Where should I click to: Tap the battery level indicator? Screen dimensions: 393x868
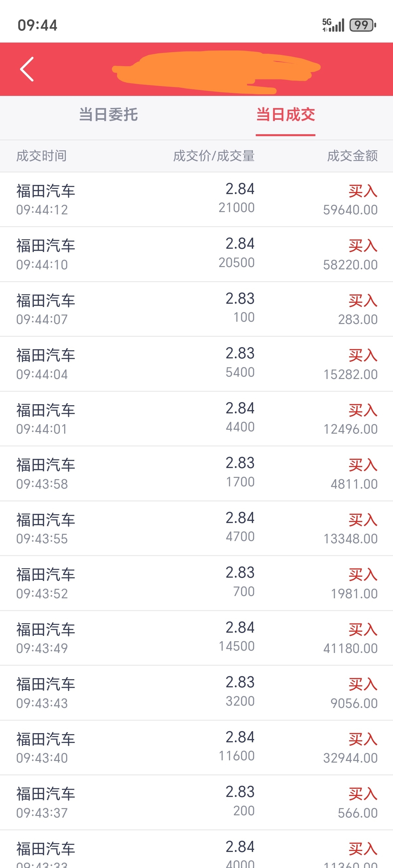(x=363, y=25)
